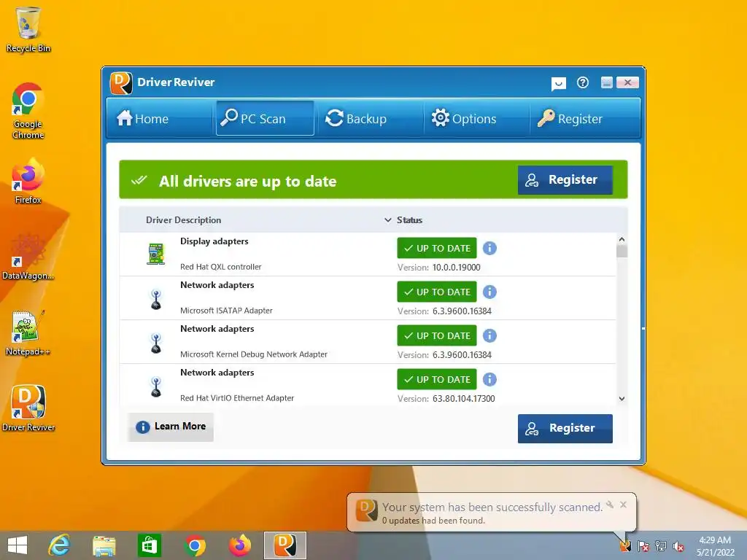Click the Learn More button
Screen dimensions: 747x560
pyautogui.click(x=171, y=427)
